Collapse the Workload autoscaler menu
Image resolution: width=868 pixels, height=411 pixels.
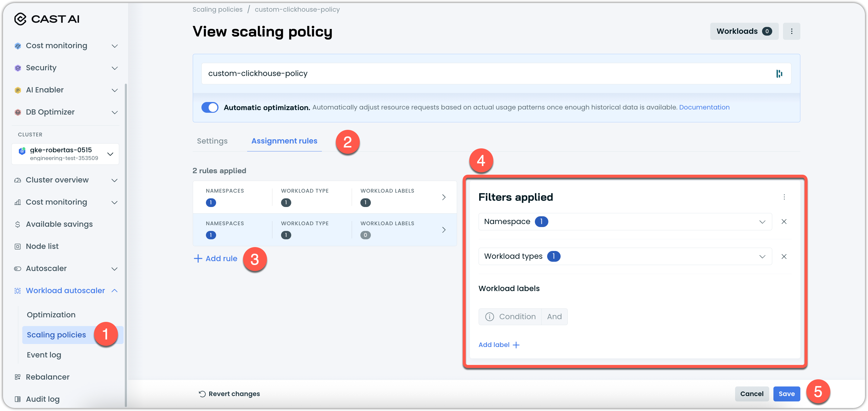115,291
